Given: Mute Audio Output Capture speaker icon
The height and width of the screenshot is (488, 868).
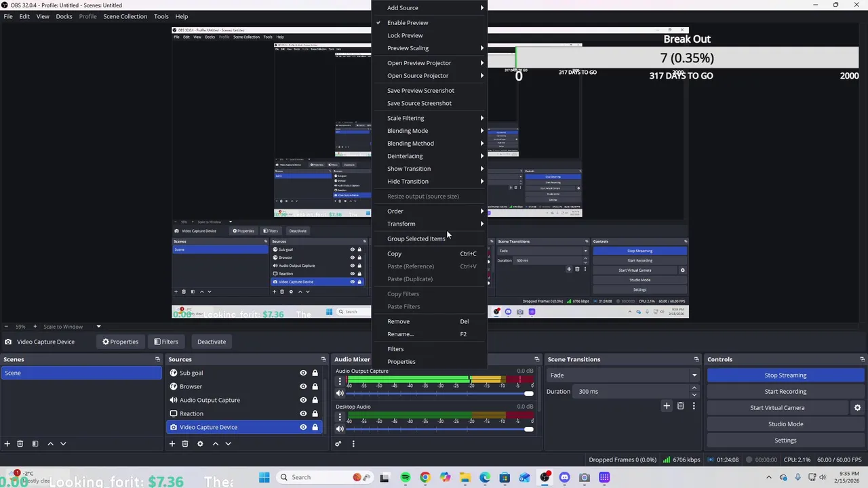Looking at the screenshot, I should [340, 393].
